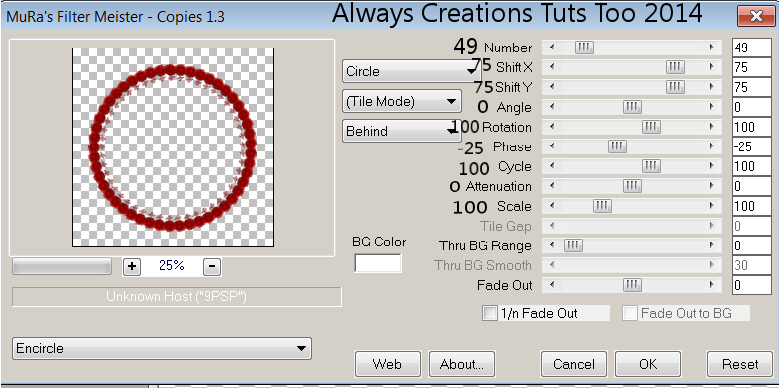Click the Thru BG Range value field

[x=752, y=245]
